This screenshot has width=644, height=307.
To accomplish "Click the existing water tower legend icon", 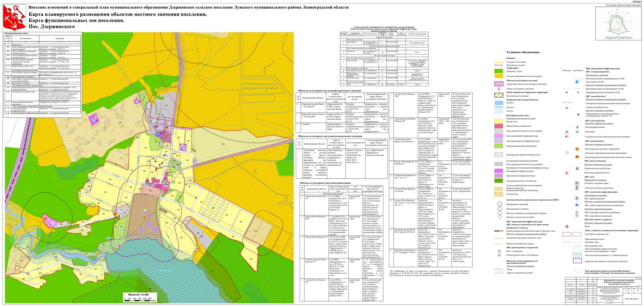I will click(x=577, y=127).
